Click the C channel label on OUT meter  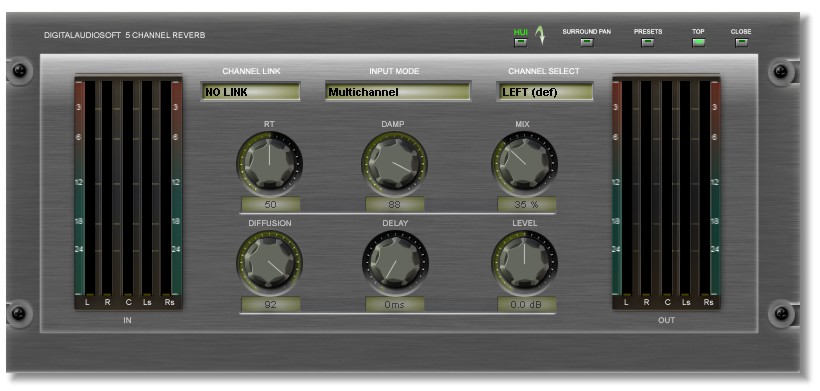tap(667, 302)
